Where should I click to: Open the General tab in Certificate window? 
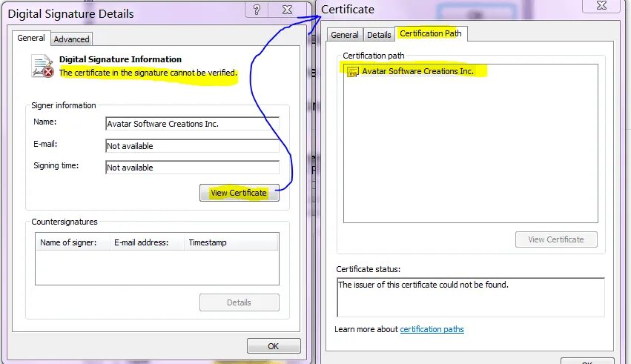click(345, 35)
